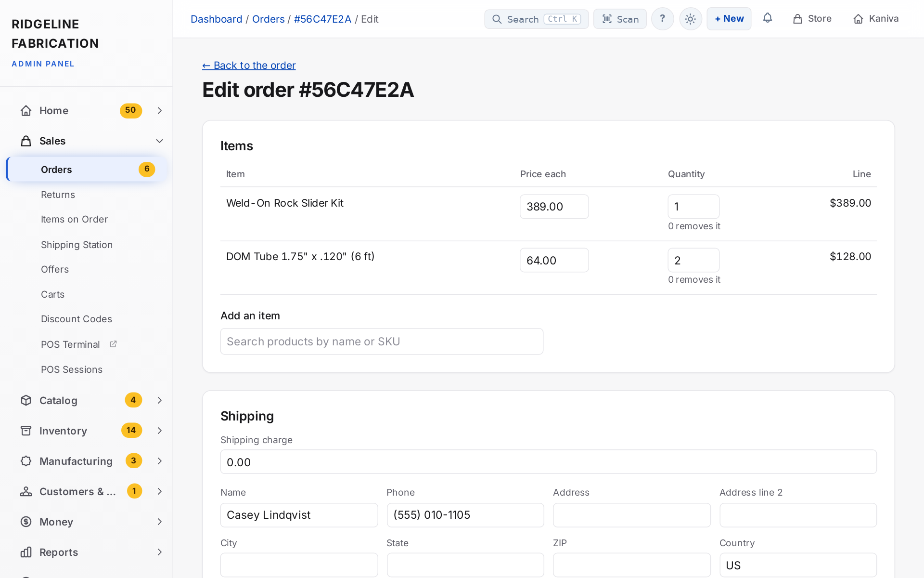Click the Customers people icon

[26, 491]
